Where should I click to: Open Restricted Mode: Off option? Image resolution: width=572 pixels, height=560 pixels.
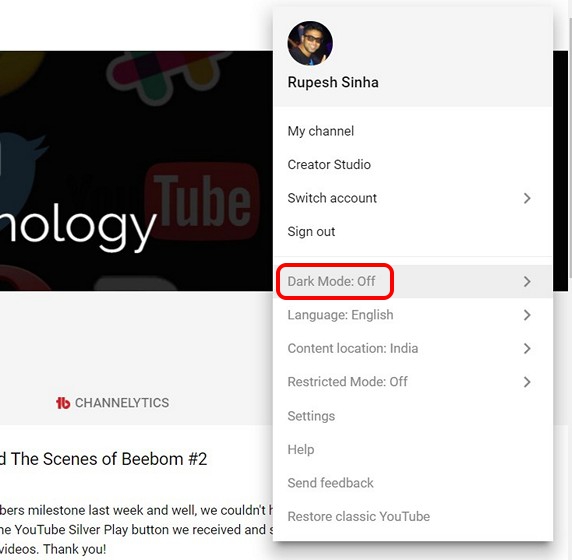(413, 382)
